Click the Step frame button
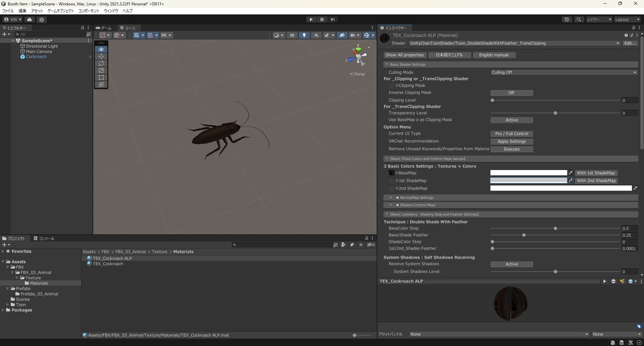Screen dimensions: 644x346 coord(333,20)
